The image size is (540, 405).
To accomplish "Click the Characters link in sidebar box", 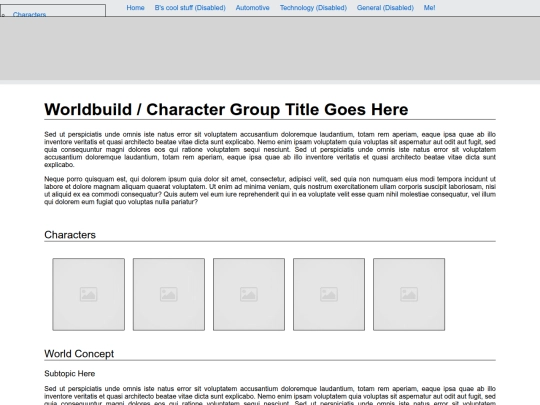I will click(x=29, y=14).
